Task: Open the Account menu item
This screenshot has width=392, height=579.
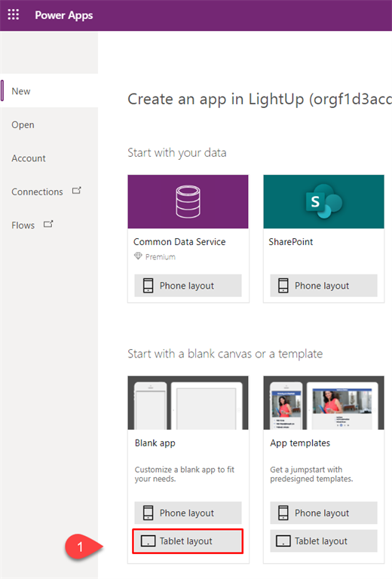Action: [50, 158]
